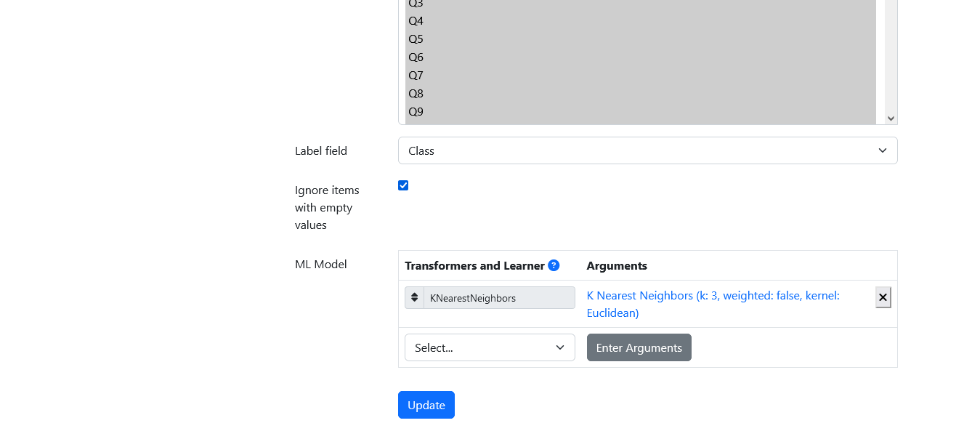Select Q4 in the feature list

(641, 21)
